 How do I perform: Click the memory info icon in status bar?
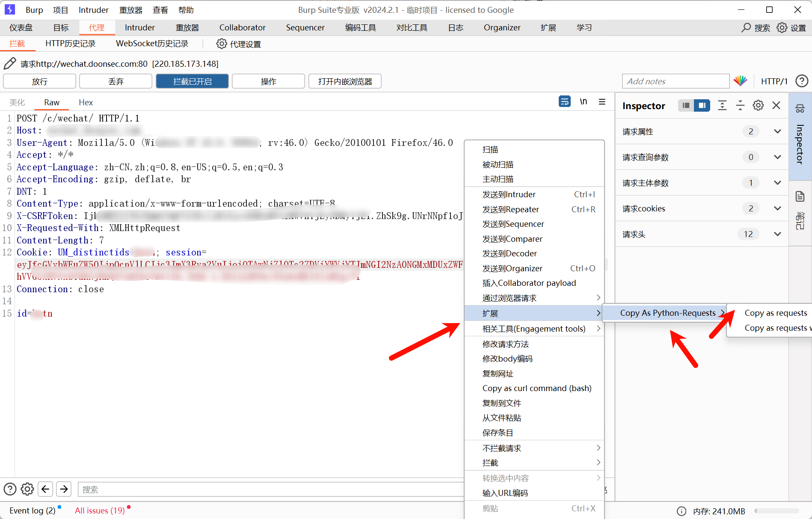coord(682,511)
